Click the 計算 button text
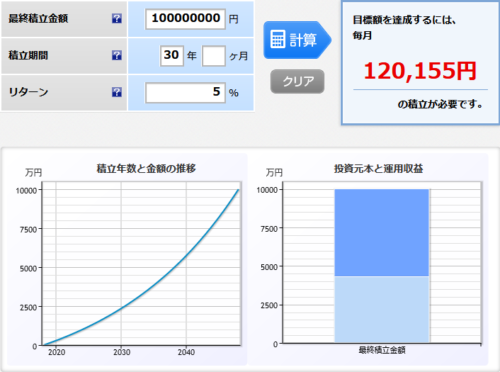 (x=303, y=40)
